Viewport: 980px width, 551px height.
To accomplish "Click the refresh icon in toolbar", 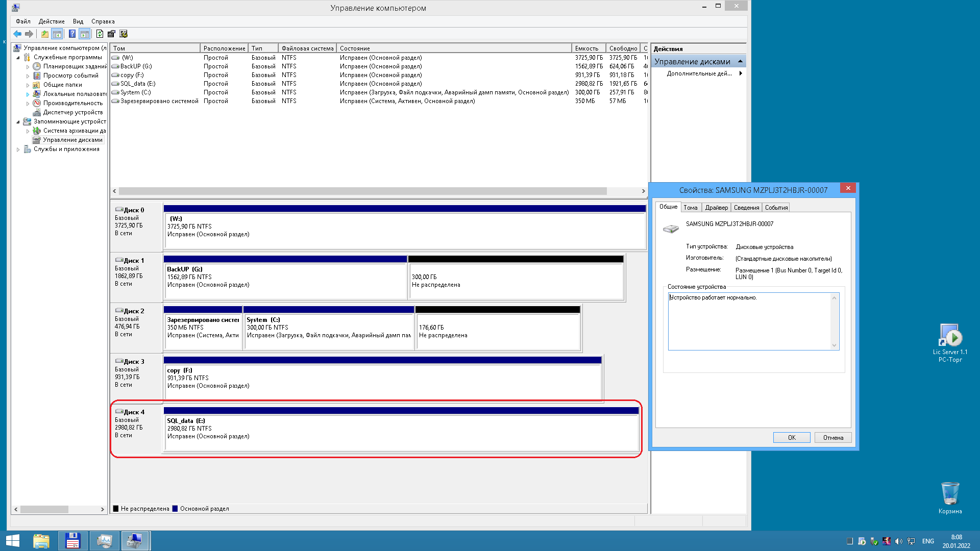I will click(100, 34).
